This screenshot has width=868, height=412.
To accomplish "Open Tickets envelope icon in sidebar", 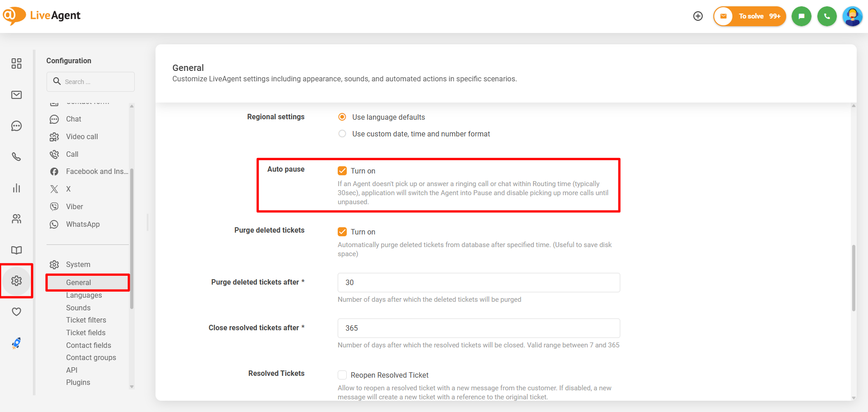I will point(16,95).
